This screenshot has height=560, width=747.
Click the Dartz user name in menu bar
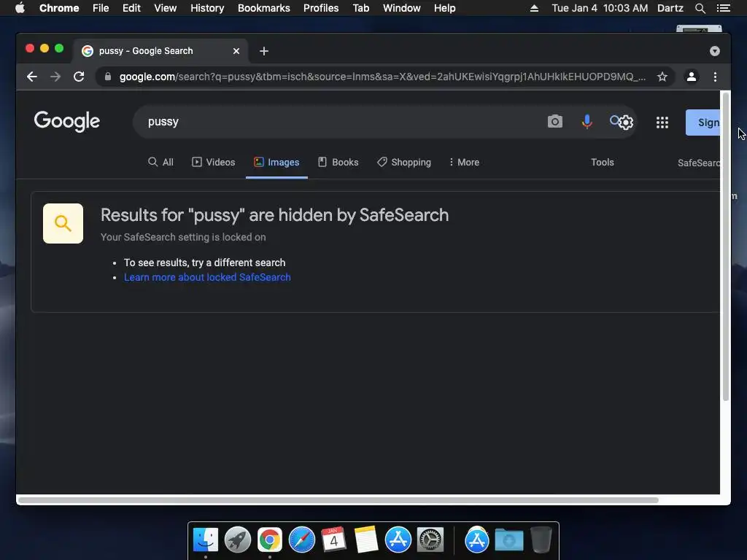pos(670,8)
